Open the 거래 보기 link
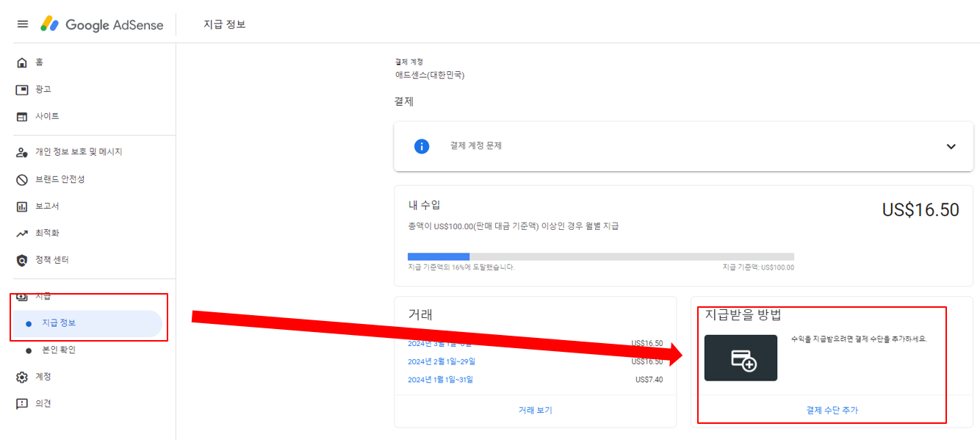The width and height of the screenshot is (980, 440). [x=535, y=411]
